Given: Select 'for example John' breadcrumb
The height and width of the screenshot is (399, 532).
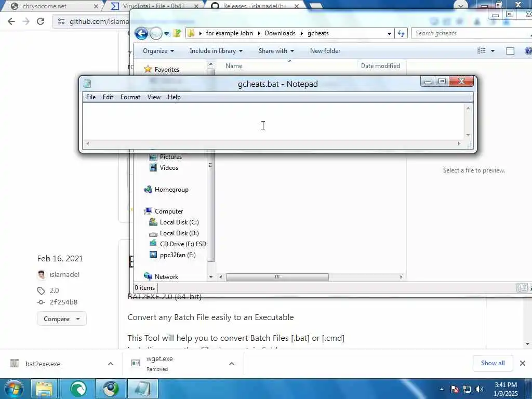Looking at the screenshot, I should [x=229, y=33].
